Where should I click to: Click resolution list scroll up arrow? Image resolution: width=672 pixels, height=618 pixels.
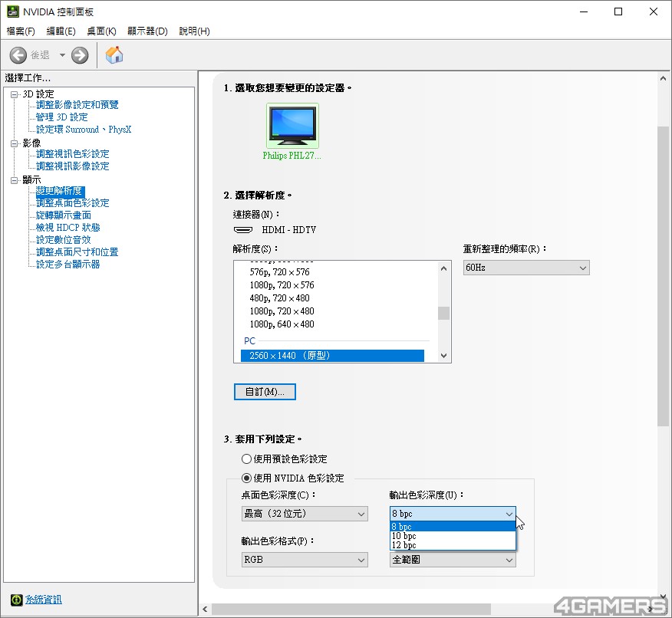click(444, 268)
